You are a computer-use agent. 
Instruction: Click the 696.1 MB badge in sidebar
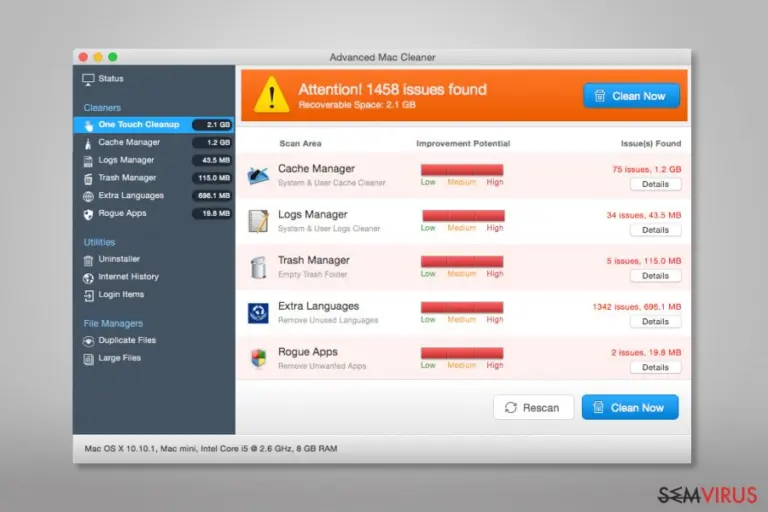click(x=212, y=195)
